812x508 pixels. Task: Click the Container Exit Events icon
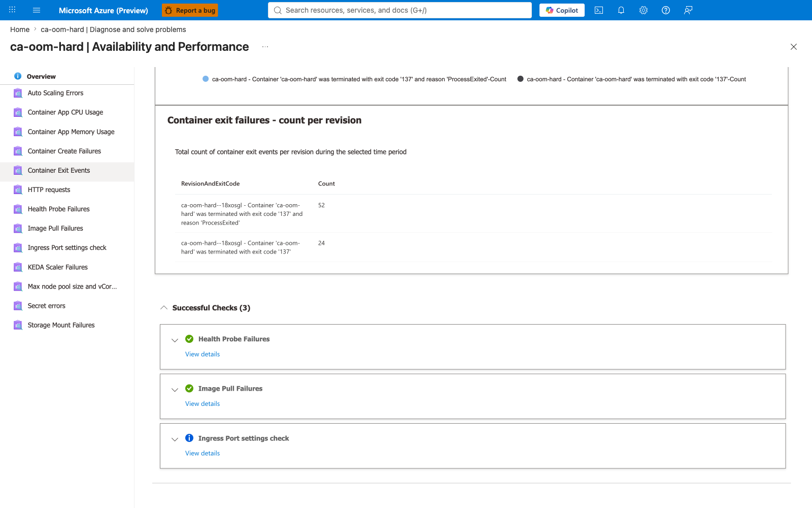click(18, 170)
